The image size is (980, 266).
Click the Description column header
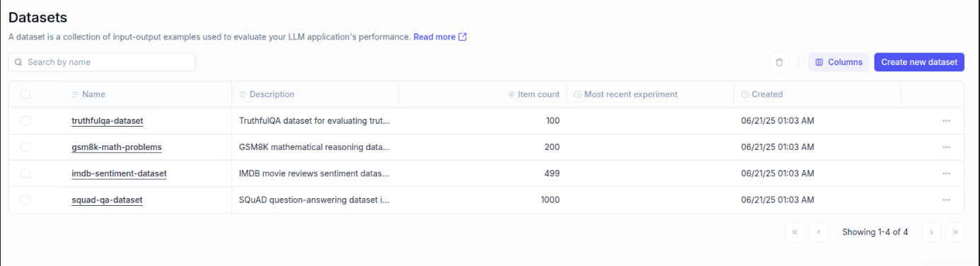coord(267,94)
